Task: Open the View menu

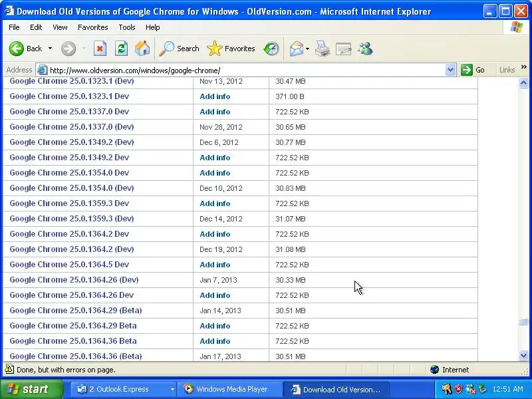Action: click(x=60, y=27)
